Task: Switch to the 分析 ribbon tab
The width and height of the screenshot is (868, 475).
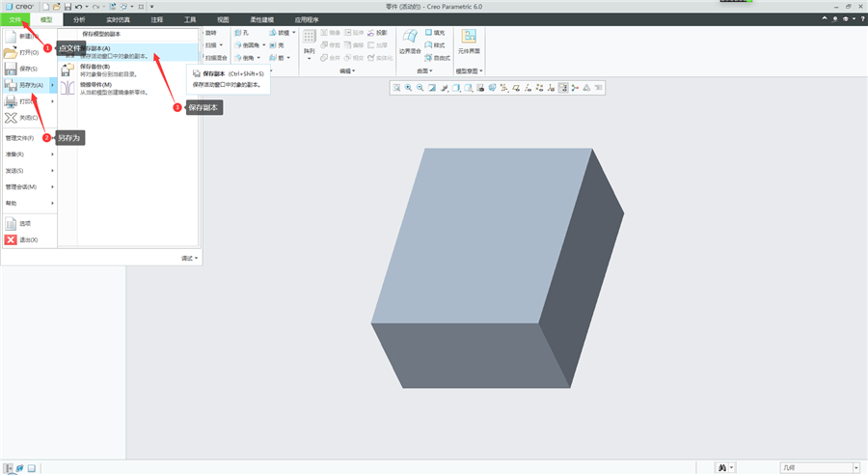Action: pos(79,20)
